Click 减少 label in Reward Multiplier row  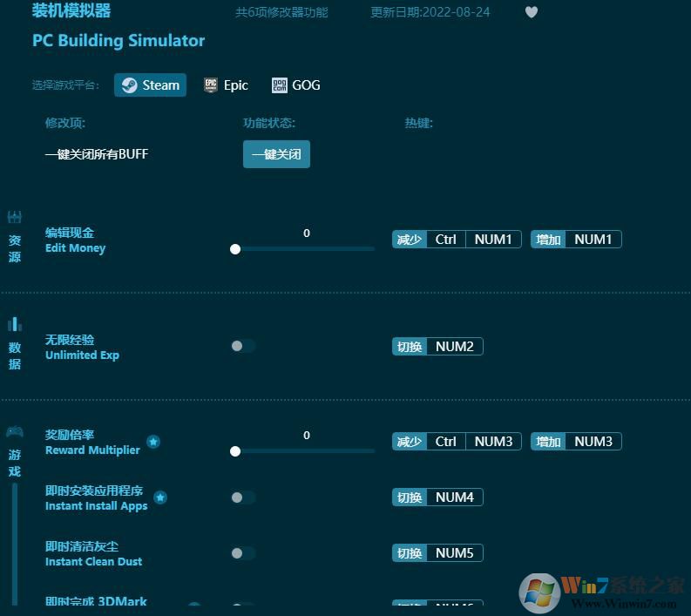410,442
